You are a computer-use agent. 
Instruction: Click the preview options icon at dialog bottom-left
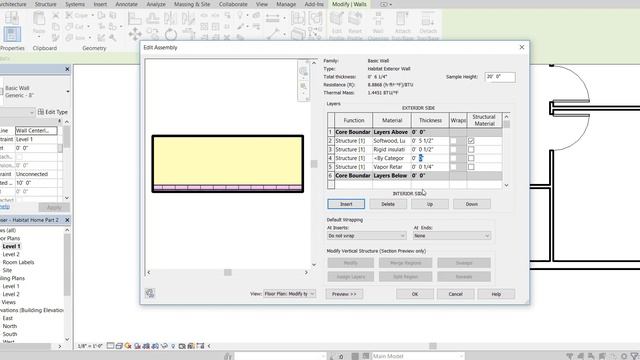[150, 293]
